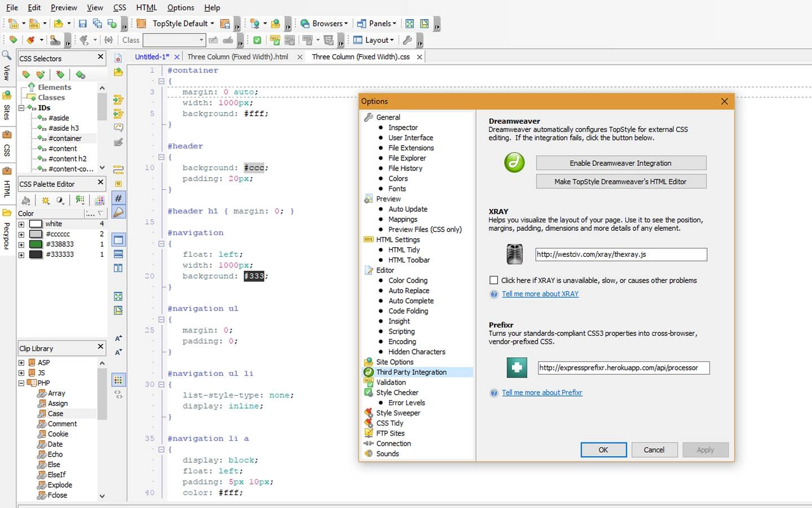Close the CSS Selectors panel
Viewport: 812px width, 508px height.
[101, 57]
